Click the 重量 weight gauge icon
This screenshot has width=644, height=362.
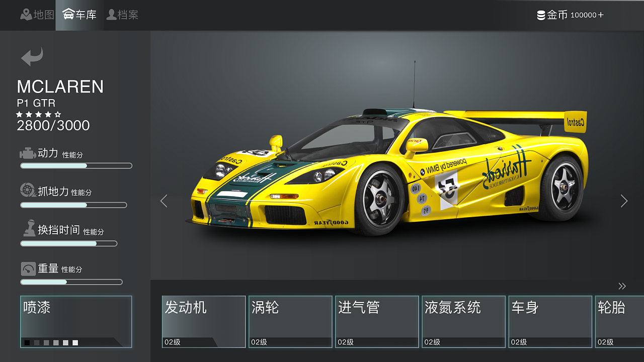coord(28,268)
